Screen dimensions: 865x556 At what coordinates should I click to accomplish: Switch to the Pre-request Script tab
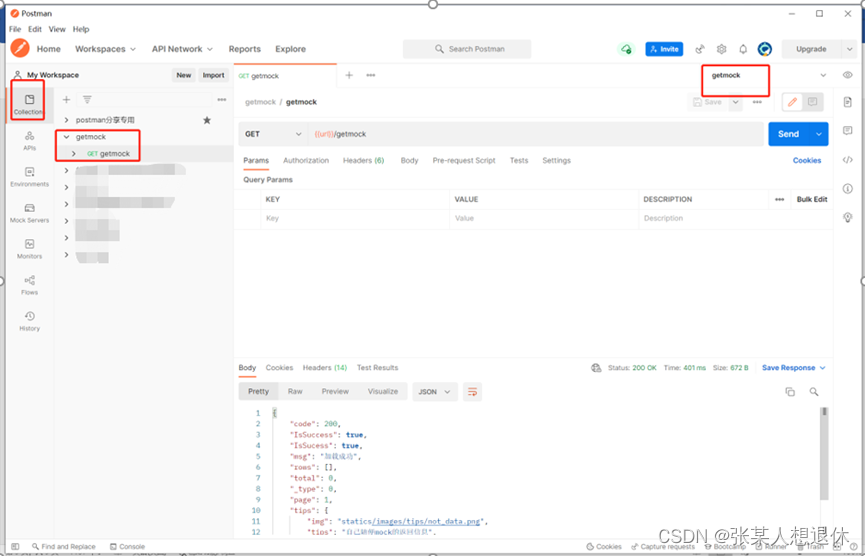pyautogui.click(x=464, y=161)
